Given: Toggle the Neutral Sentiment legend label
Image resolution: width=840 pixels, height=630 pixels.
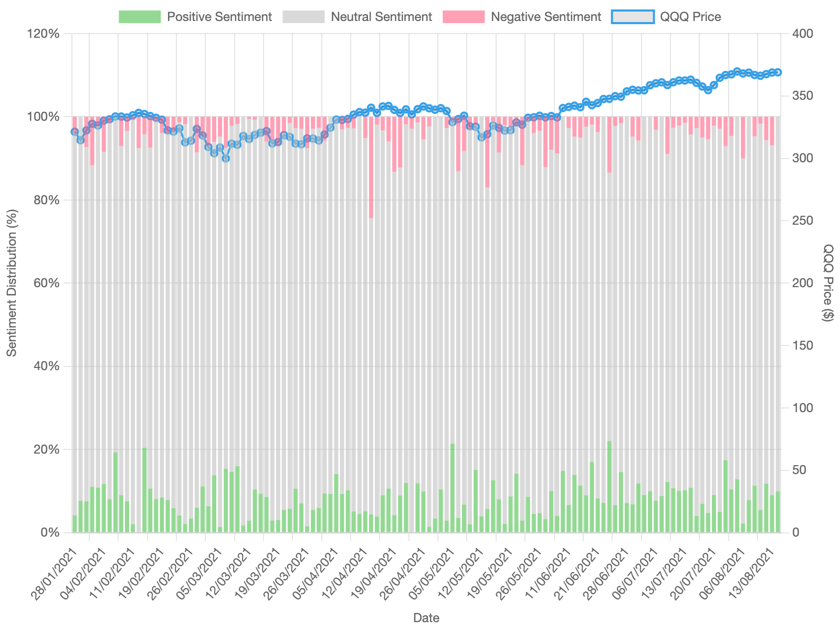Looking at the screenshot, I should tap(381, 17).
